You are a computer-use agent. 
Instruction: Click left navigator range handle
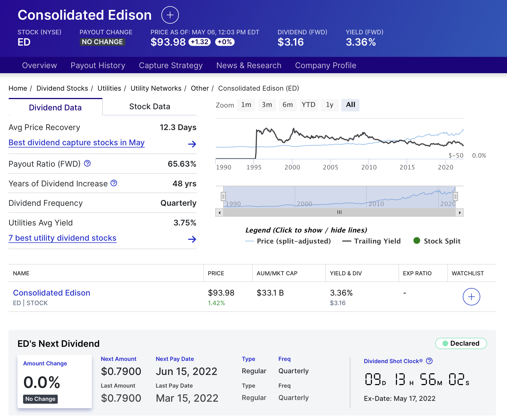click(223, 196)
